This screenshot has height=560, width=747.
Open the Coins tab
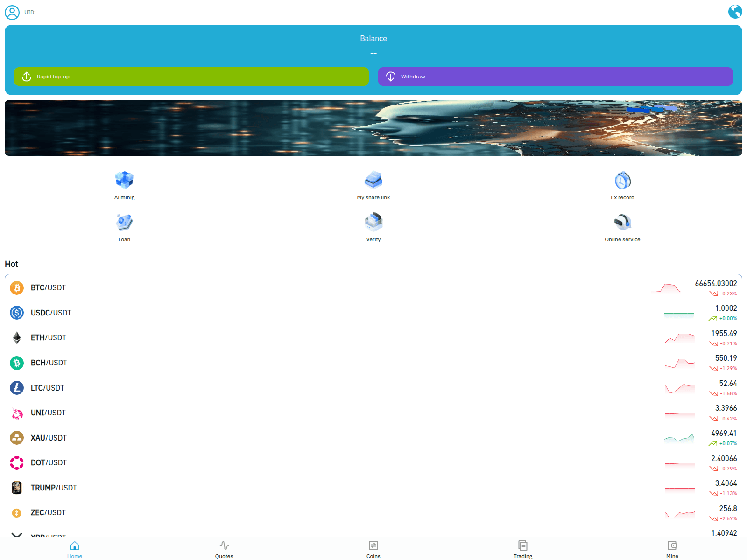[x=373, y=549]
